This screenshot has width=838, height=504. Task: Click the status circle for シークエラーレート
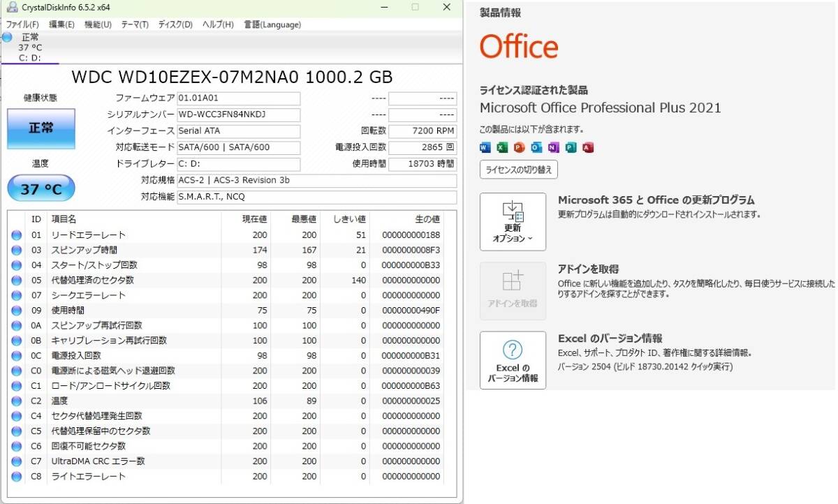click(x=17, y=295)
